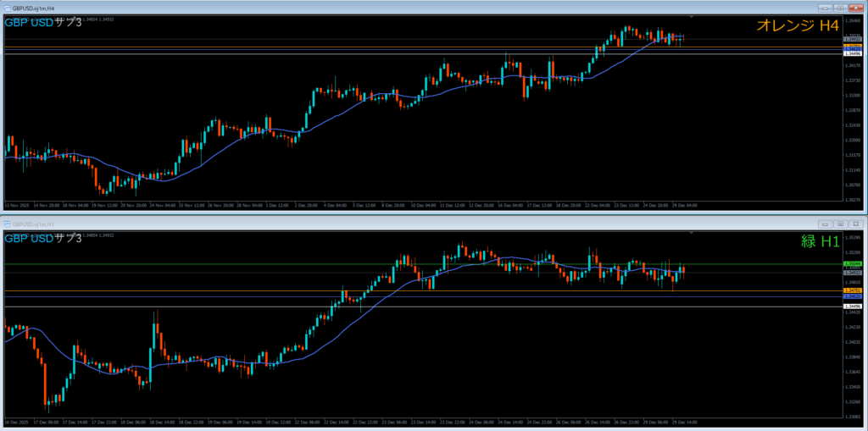The height and width of the screenshot is (431, 868).
Task: Select the blue 1.34620 label on H1 scale
Action: (x=852, y=296)
